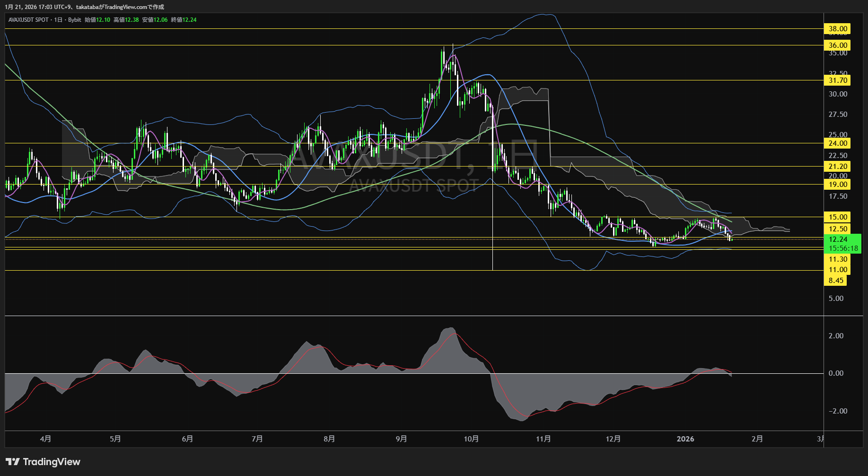Select the 36.00 yellow price level label
The image size is (868, 476).
click(x=837, y=45)
